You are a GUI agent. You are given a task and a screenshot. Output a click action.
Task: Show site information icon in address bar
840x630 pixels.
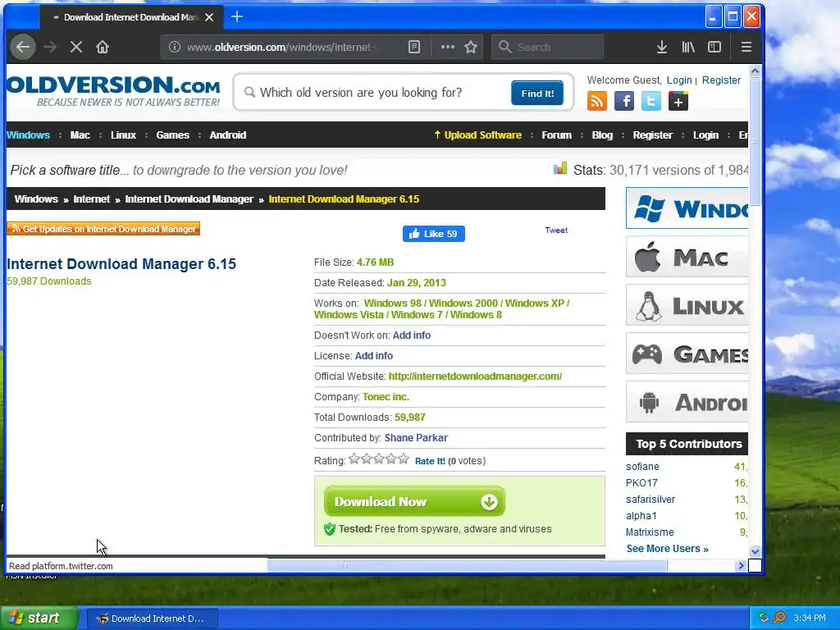tap(175, 47)
